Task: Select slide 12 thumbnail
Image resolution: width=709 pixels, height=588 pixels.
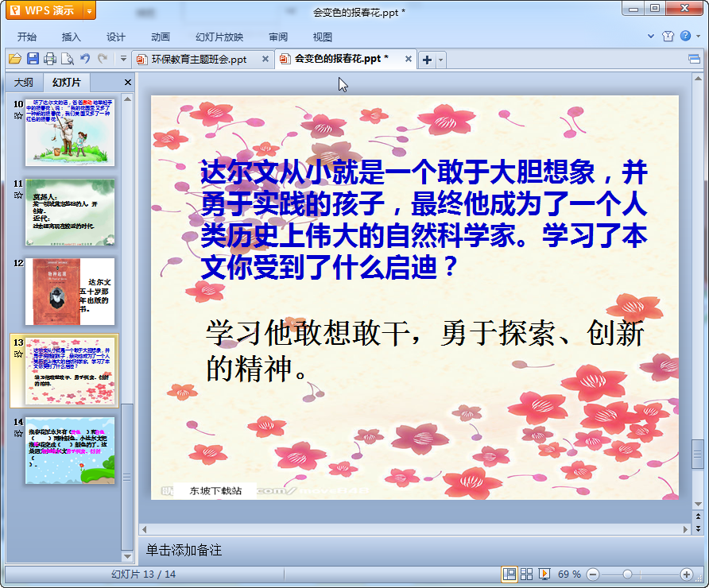Action: (70, 292)
